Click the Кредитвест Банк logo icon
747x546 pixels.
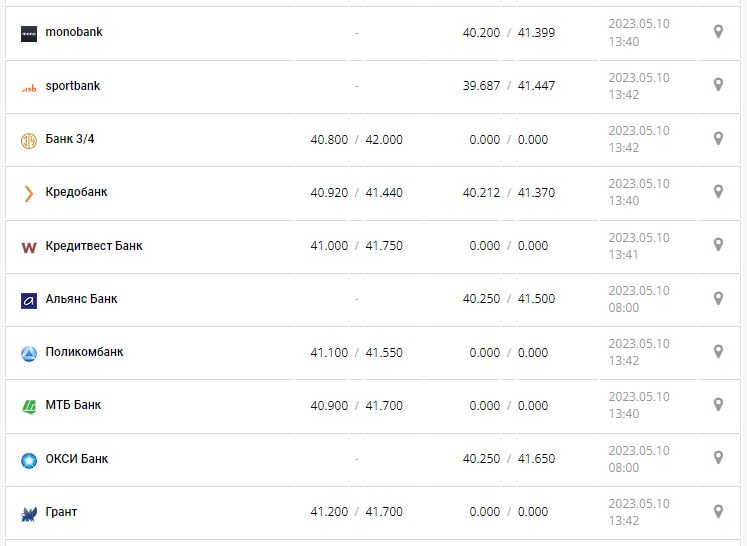pos(28,247)
